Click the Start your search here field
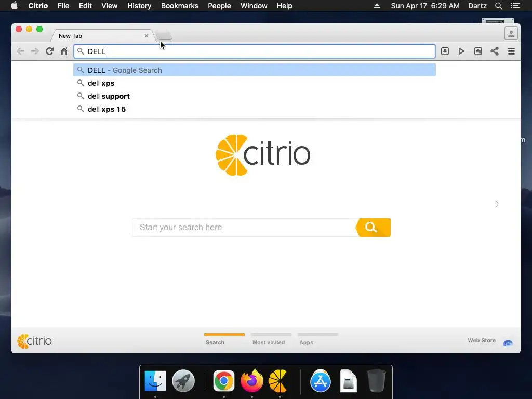 (244, 228)
